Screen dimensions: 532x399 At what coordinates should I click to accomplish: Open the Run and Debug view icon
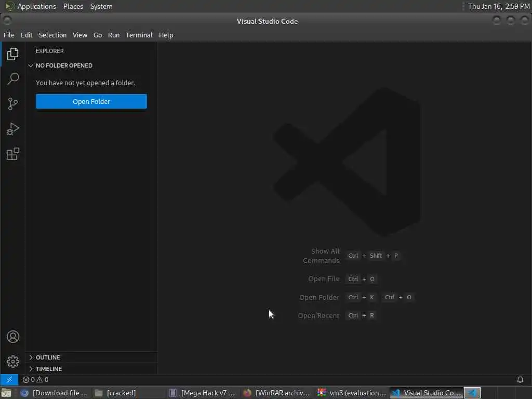12,129
